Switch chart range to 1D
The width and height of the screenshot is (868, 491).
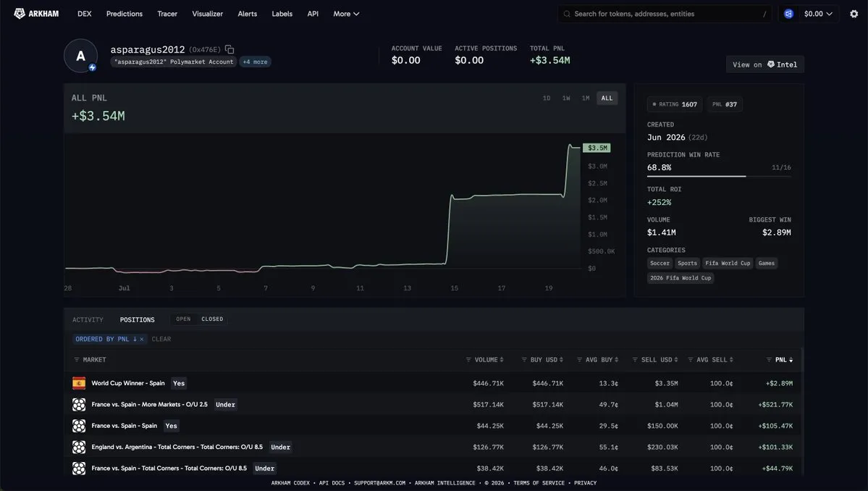coord(547,98)
